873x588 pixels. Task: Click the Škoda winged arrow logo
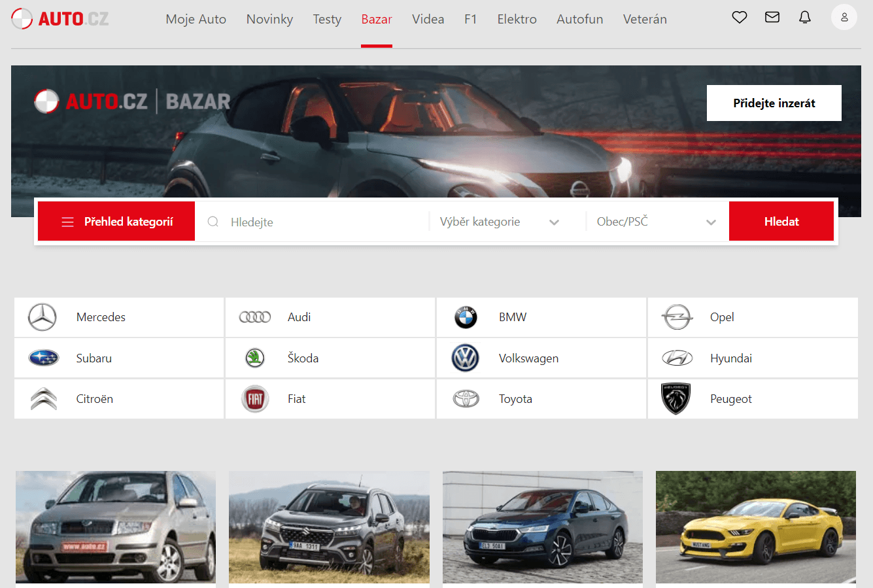(255, 358)
